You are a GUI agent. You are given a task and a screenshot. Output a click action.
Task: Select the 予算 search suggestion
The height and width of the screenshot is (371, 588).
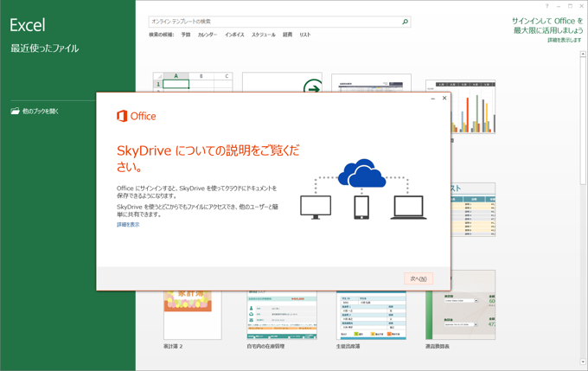click(x=186, y=35)
